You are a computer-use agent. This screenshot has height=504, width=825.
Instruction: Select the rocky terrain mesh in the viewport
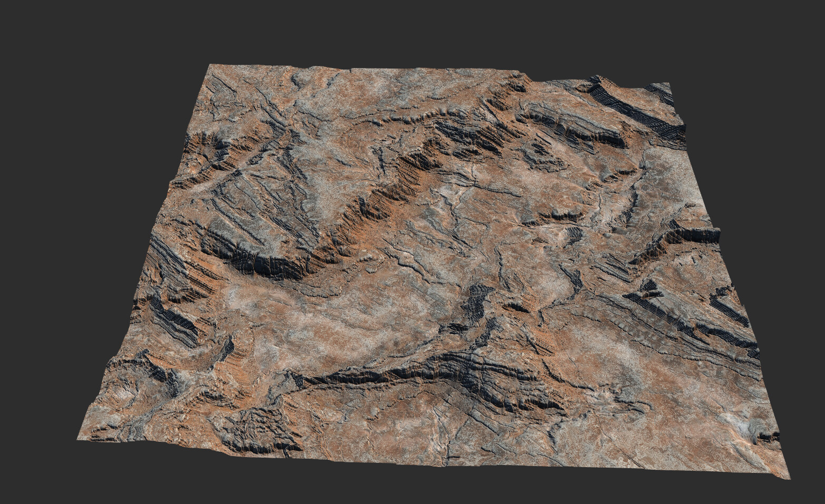point(434,270)
